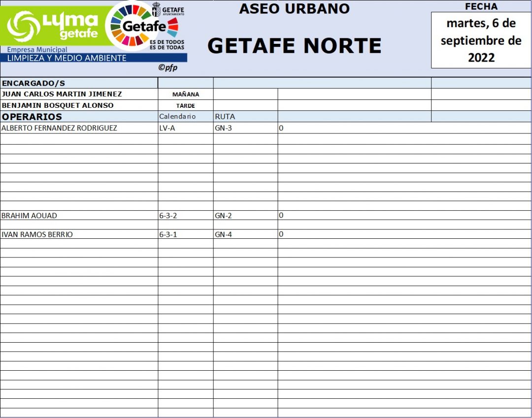Click the RUTA column header
The width and height of the screenshot is (532, 418).
(x=225, y=117)
